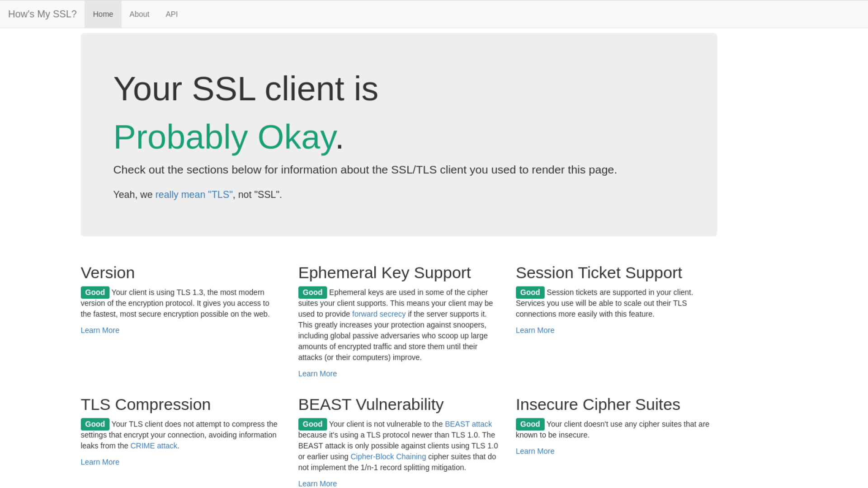The image size is (868, 488).
Task: Click the Ephemeral Key Support heading
Action: tap(384, 273)
